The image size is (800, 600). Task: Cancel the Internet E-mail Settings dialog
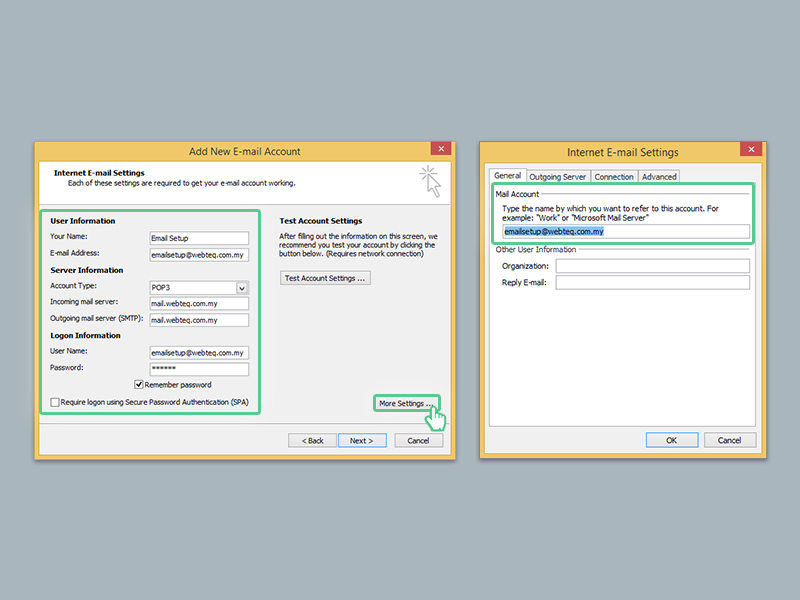tap(730, 440)
